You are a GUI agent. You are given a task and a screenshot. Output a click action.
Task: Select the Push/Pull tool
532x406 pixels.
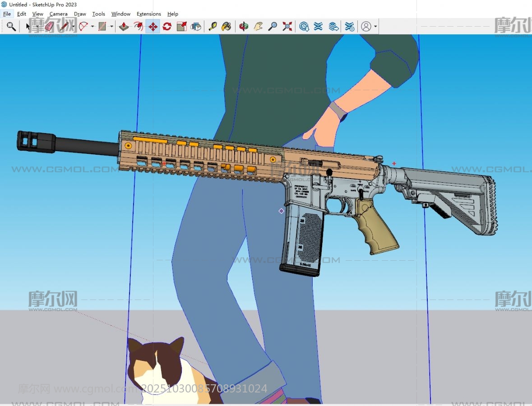tap(124, 27)
